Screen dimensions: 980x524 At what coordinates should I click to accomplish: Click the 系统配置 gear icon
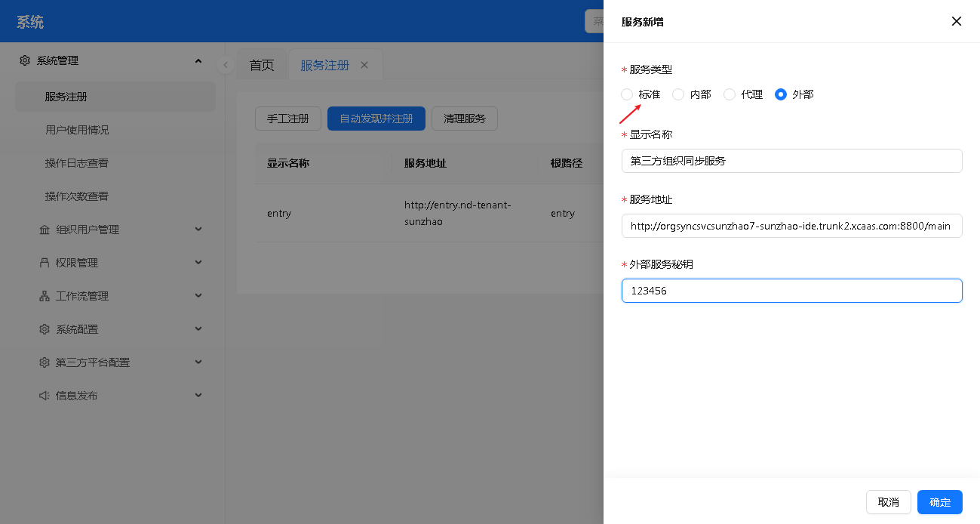point(45,329)
